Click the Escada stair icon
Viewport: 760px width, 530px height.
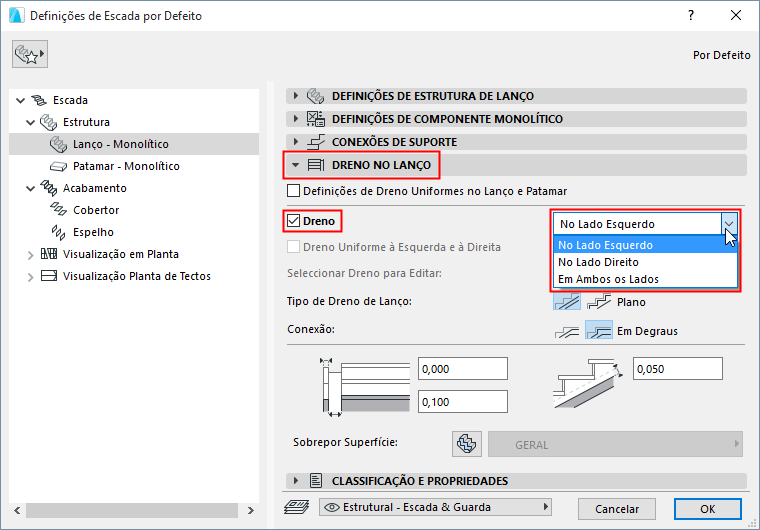pyautogui.click(x=39, y=100)
